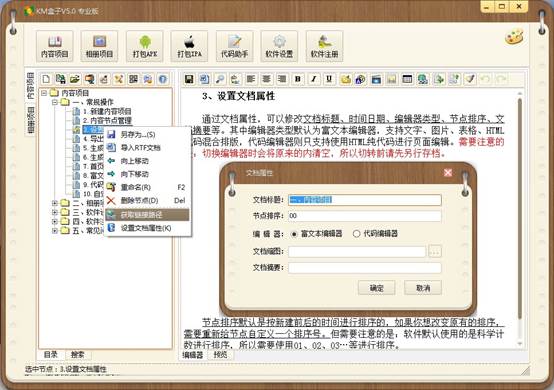The image size is (554, 390).
Task: Select the vertical 相册项目 side tab
Action: tap(31, 120)
